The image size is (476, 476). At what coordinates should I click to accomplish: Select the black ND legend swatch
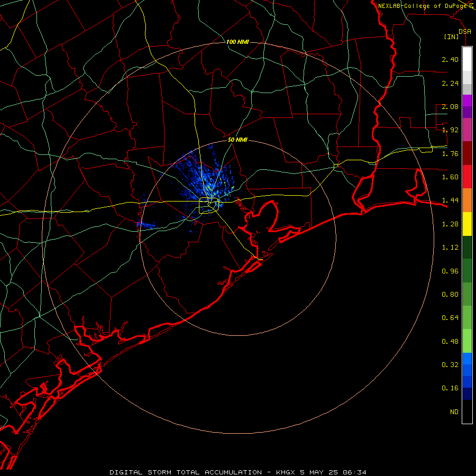(467, 411)
